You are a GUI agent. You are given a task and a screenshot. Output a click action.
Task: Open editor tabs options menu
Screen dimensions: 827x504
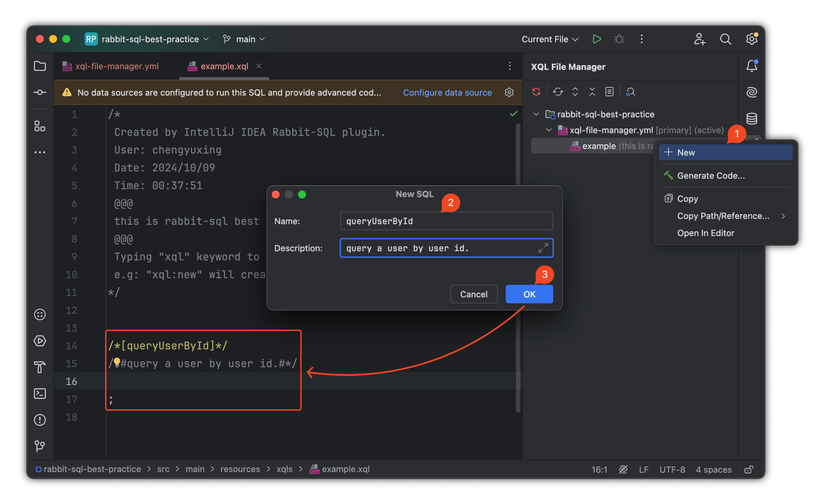(510, 66)
